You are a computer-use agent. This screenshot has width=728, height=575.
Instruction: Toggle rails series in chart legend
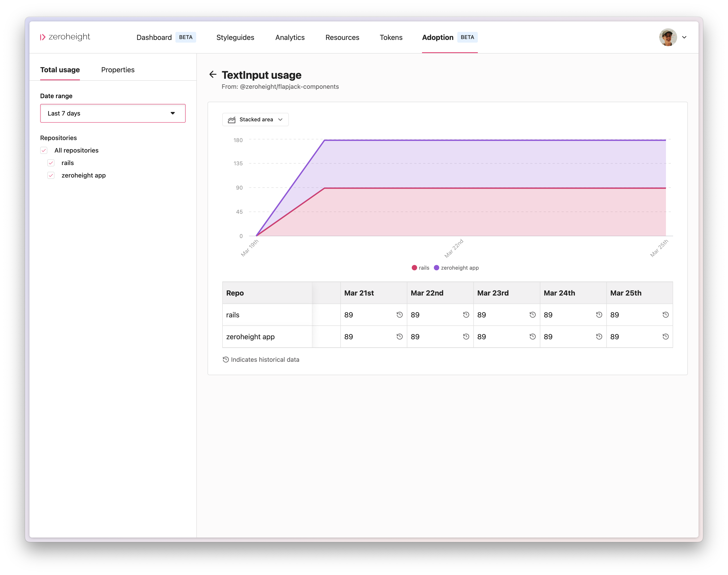[x=420, y=268]
